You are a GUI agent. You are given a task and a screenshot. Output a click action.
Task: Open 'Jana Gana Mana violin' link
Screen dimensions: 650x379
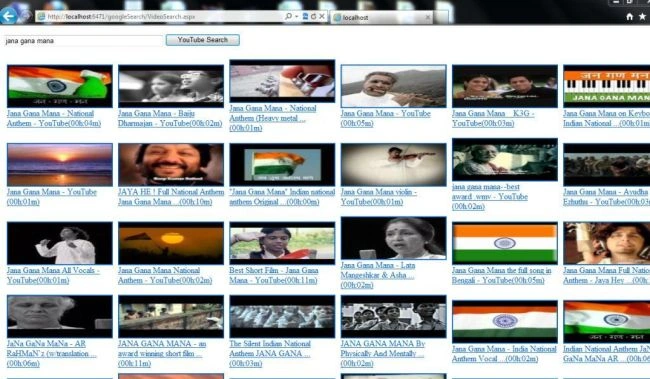379,197
